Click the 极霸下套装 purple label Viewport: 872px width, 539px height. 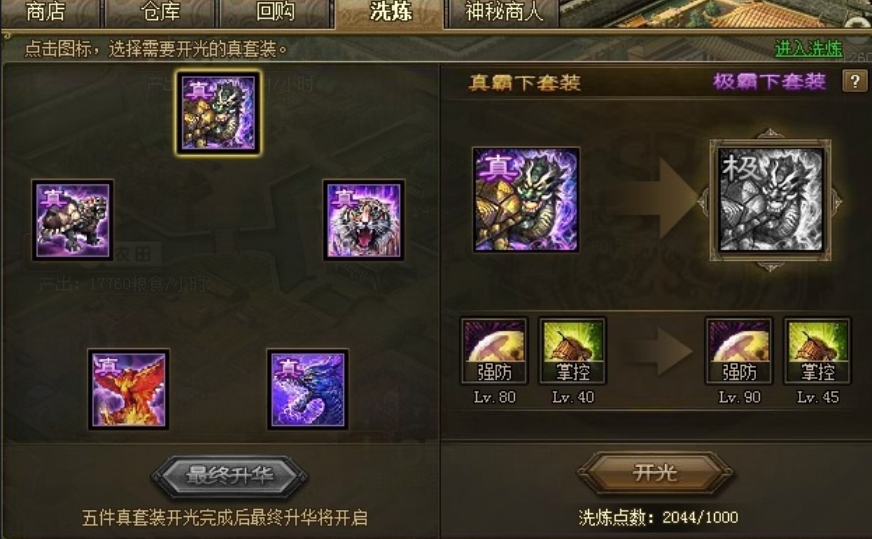click(770, 82)
